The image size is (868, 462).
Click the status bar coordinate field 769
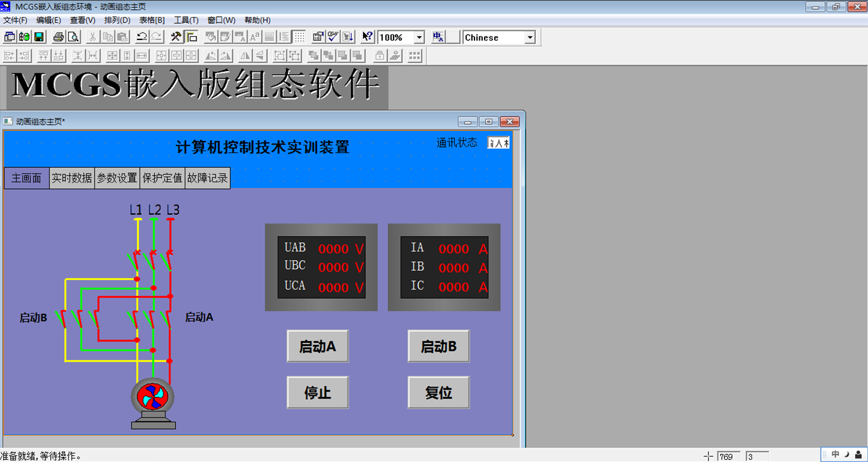(729, 457)
